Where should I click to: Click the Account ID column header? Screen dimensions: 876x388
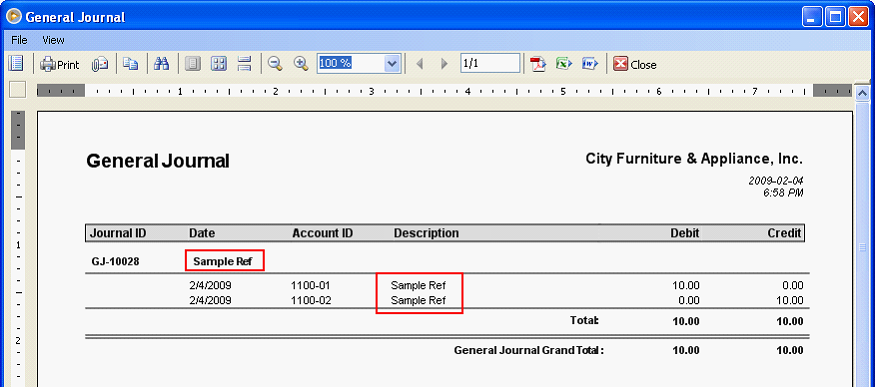point(322,233)
